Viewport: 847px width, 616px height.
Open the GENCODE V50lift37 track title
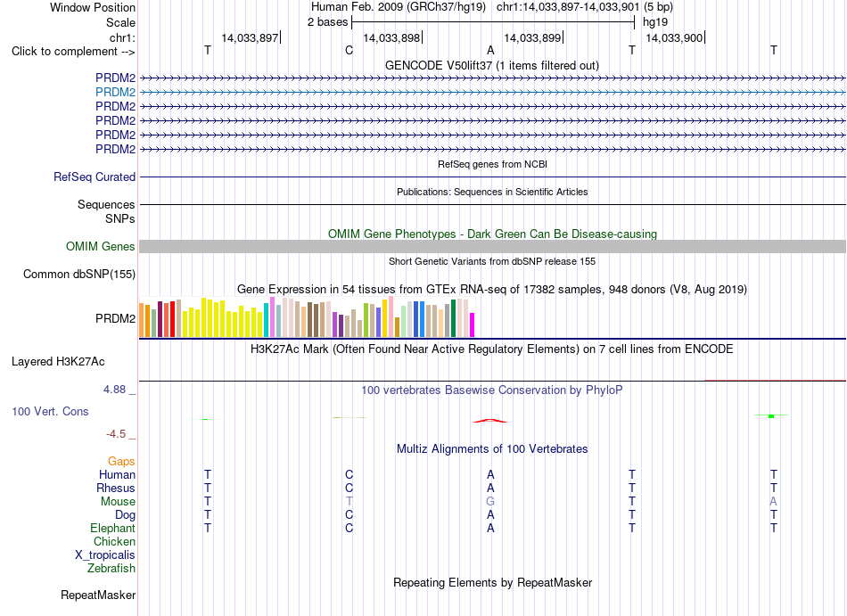tap(492, 65)
